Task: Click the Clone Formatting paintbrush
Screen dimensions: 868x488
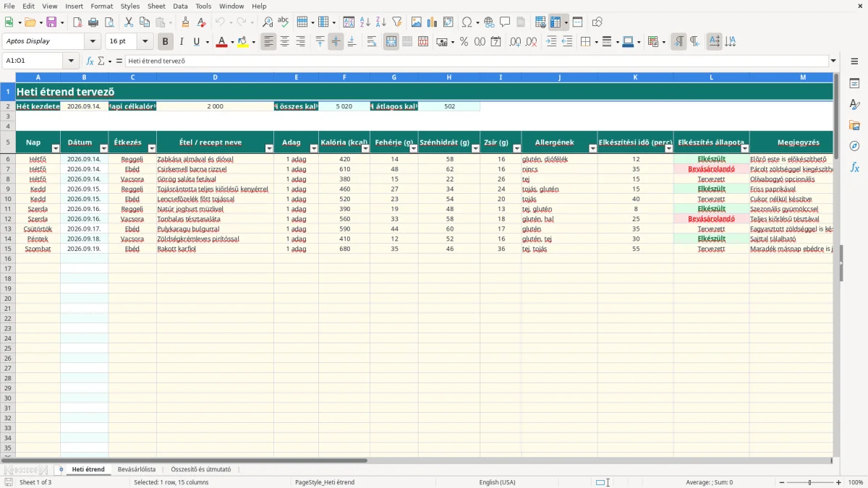Action: click(186, 22)
